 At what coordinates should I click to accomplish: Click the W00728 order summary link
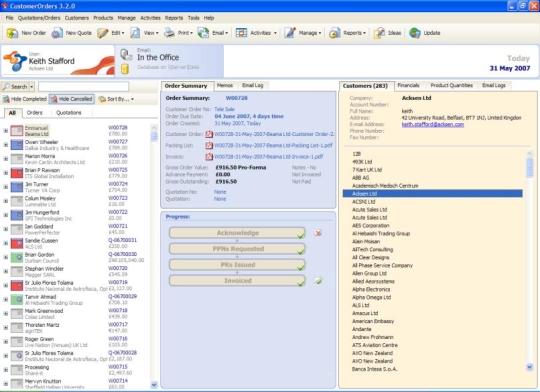237,98
